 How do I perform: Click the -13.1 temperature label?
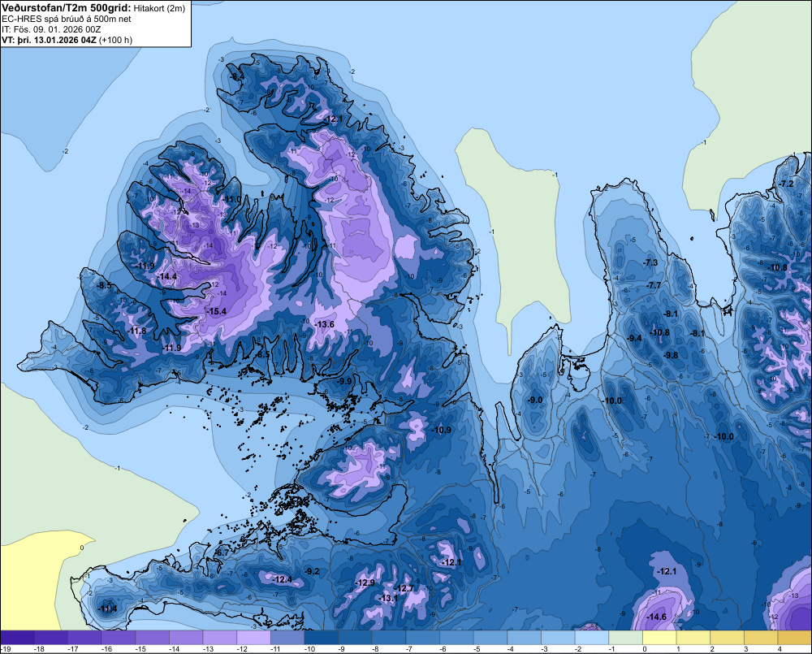coord(388,598)
